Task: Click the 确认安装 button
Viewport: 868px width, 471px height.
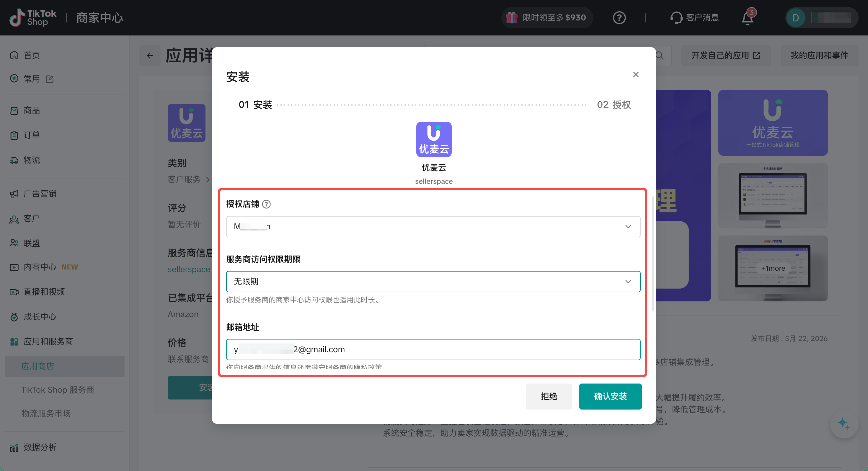Action: coord(610,396)
